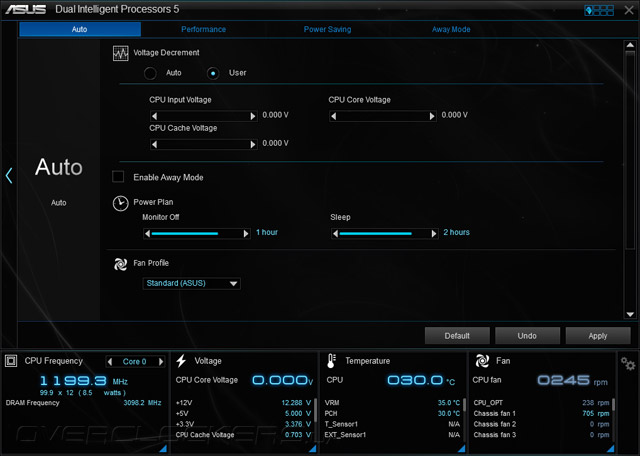
Task: Decrease Monitor Off time with left arrow
Action: coord(148,234)
